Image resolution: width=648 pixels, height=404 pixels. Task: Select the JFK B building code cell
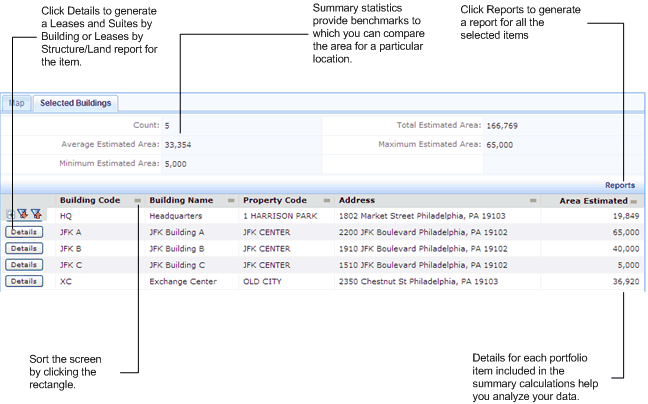coord(70,249)
